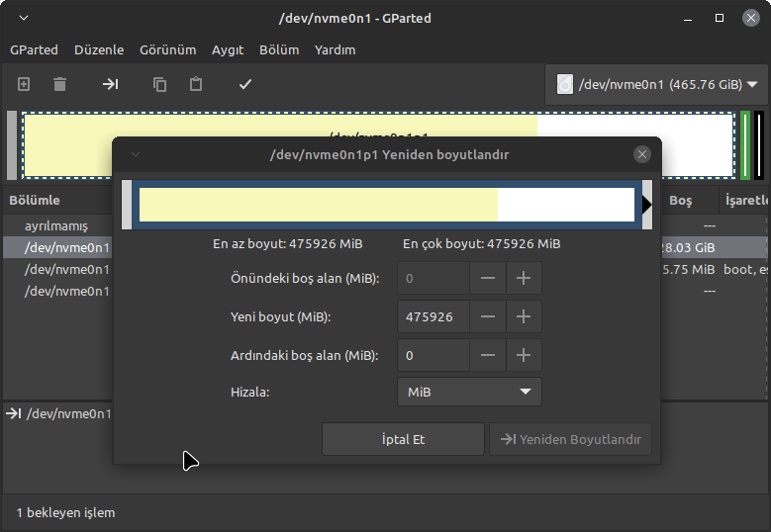Click the Copy partition toolbar icon

click(x=159, y=84)
